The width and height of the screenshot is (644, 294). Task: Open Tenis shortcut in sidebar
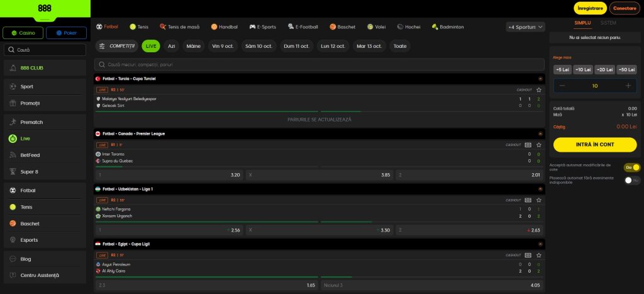coord(45,207)
